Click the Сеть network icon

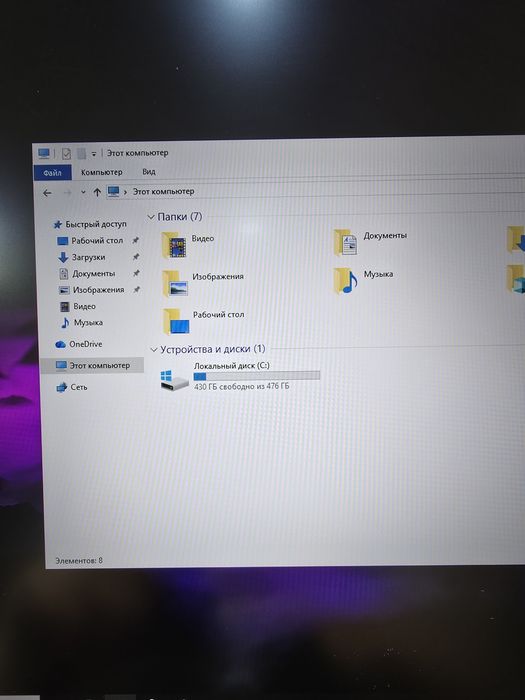click(x=61, y=388)
